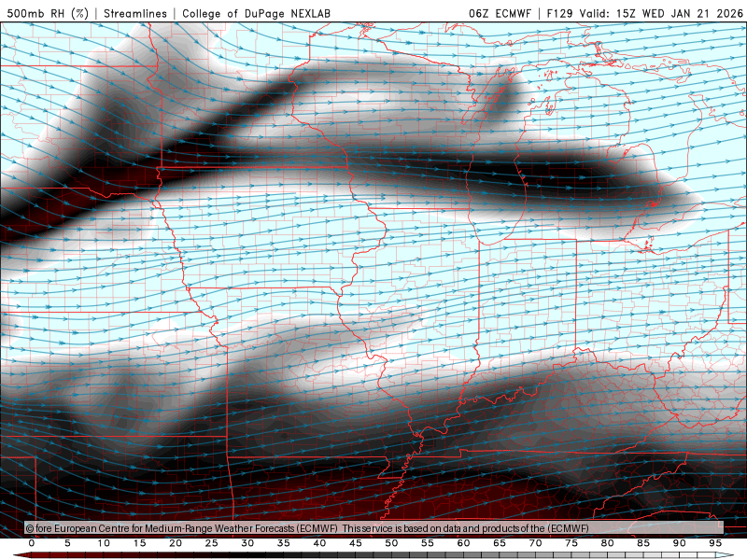Click the "65" value on the color scale

tap(500, 543)
